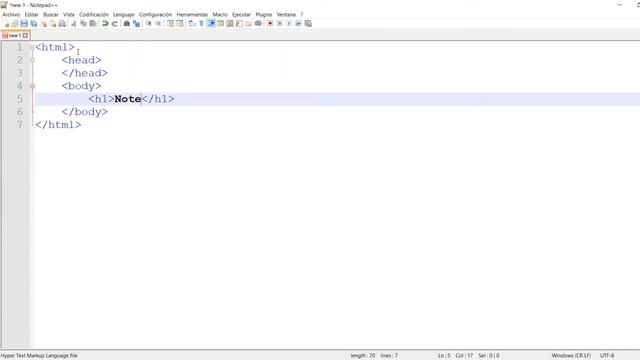Screen dimensions: 640x360
Task: Open the user-defined language icon
Action: coord(220,24)
